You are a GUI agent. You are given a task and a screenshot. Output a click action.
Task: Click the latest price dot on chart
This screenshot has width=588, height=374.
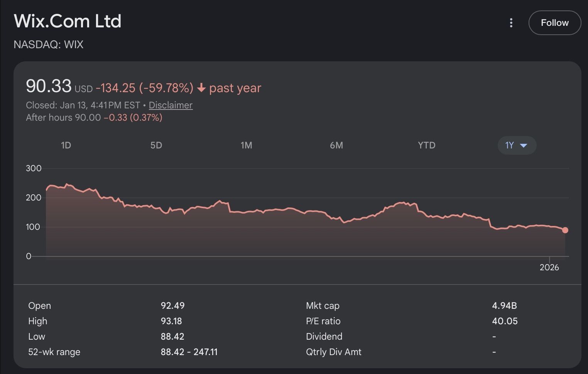tap(565, 230)
